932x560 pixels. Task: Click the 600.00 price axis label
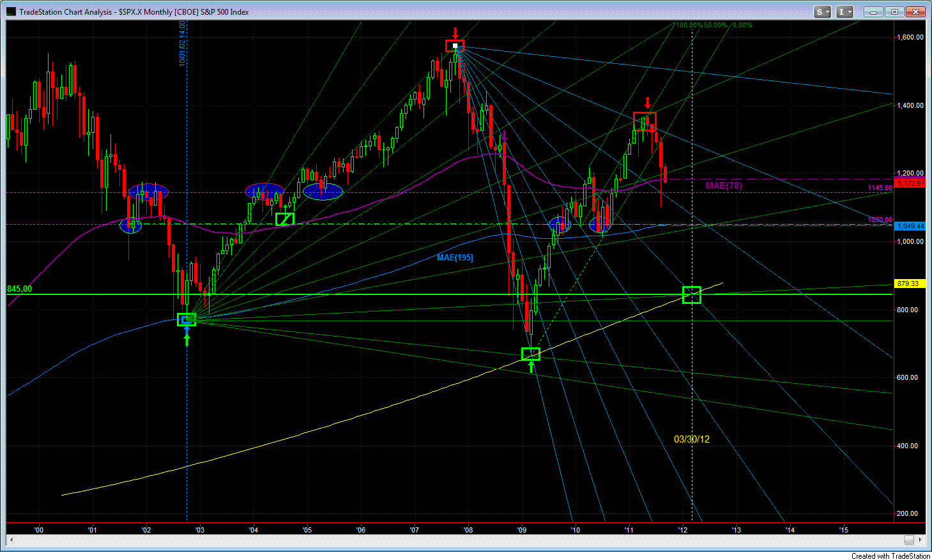[908, 377]
